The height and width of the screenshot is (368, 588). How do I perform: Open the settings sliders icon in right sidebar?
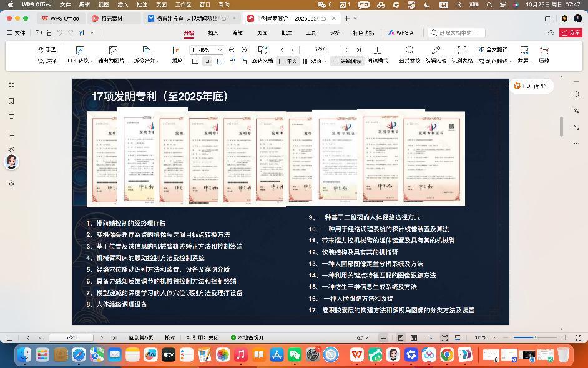coord(577,127)
